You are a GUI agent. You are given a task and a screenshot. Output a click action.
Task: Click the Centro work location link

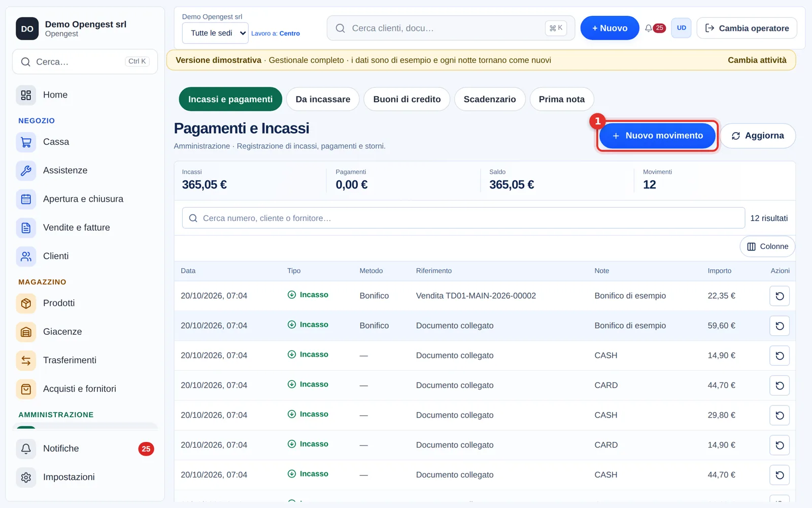(289, 34)
